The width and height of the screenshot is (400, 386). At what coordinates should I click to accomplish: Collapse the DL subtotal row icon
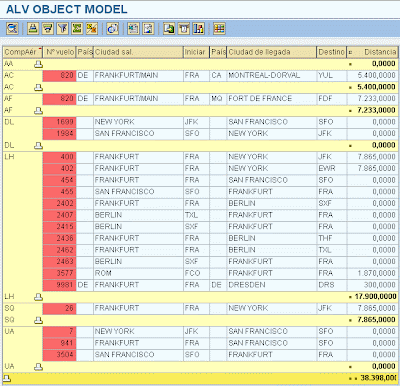click(38, 145)
